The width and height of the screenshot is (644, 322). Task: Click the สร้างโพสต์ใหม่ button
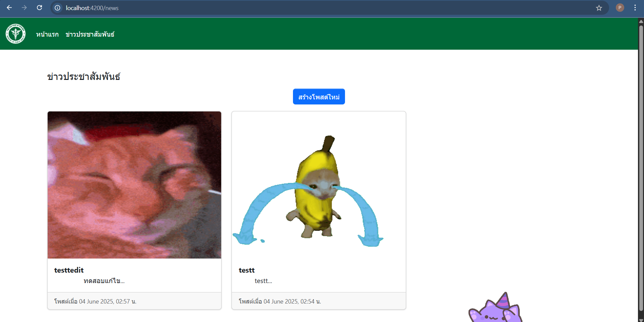point(319,97)
